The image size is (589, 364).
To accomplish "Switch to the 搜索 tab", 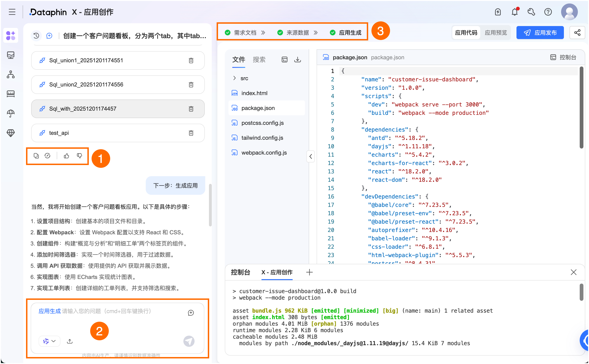I will (x=259, y=60).
